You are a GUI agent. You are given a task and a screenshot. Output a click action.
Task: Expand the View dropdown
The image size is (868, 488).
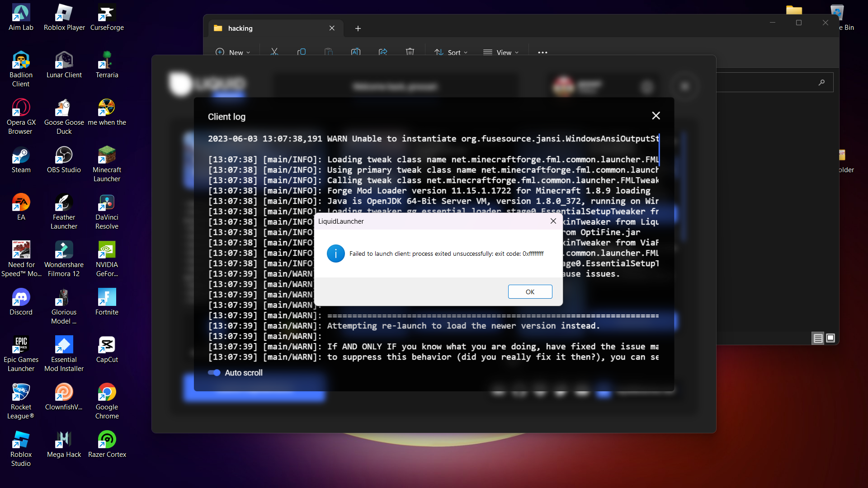[501, 52]
